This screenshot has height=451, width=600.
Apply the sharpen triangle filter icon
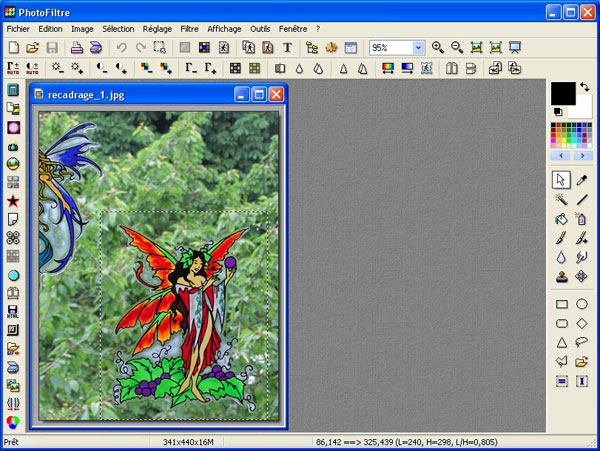(x=344, y=68)
